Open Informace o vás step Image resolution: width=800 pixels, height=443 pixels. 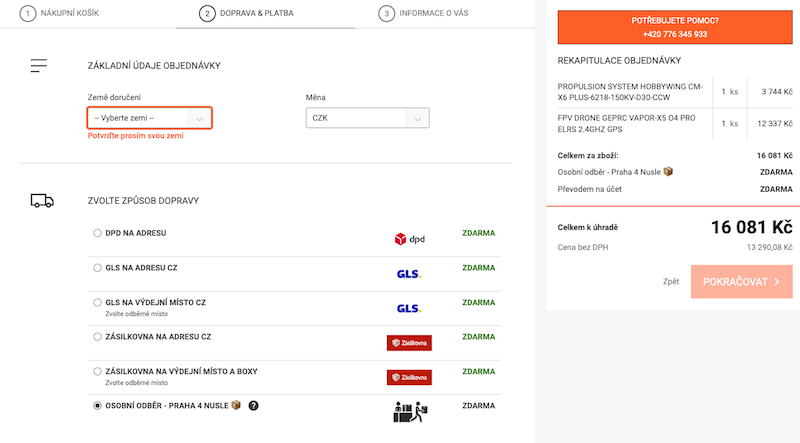click(423, 13)
